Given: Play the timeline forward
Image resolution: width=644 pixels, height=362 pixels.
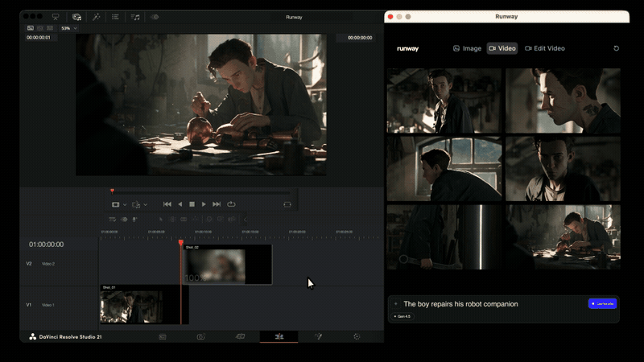Looking at the screenshot, I should [x=204, y=204].
